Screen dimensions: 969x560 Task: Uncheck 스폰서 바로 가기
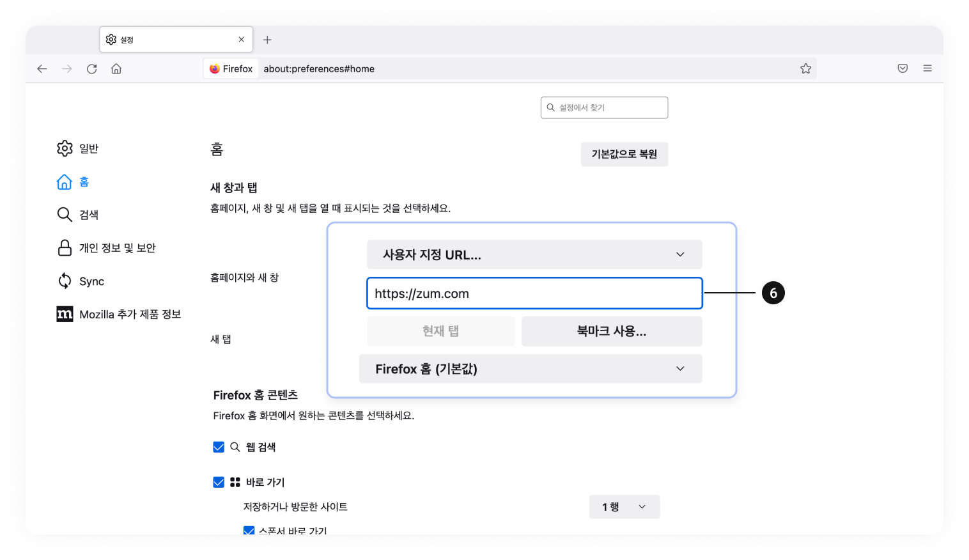point(249,531)
